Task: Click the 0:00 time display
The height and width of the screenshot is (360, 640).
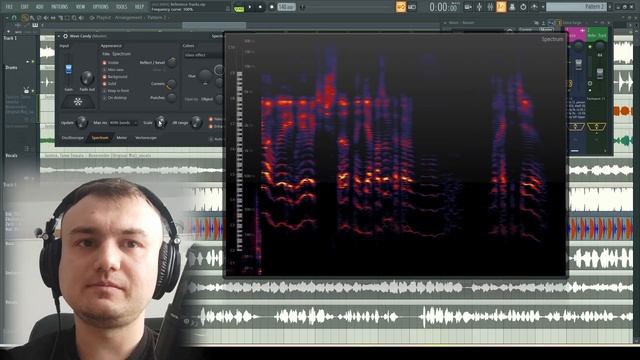Action: (444, 7)
